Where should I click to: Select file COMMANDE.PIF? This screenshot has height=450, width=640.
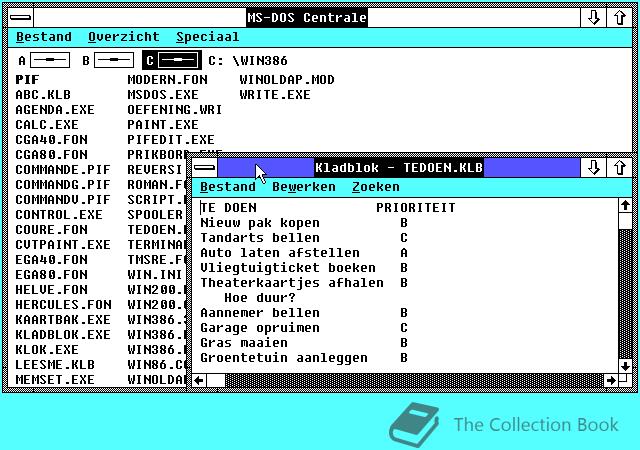pyautogui.click(x=63, y=169)
